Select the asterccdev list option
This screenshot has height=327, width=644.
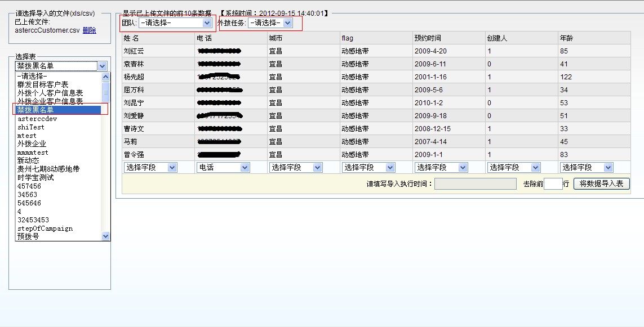tap(37, 119)
